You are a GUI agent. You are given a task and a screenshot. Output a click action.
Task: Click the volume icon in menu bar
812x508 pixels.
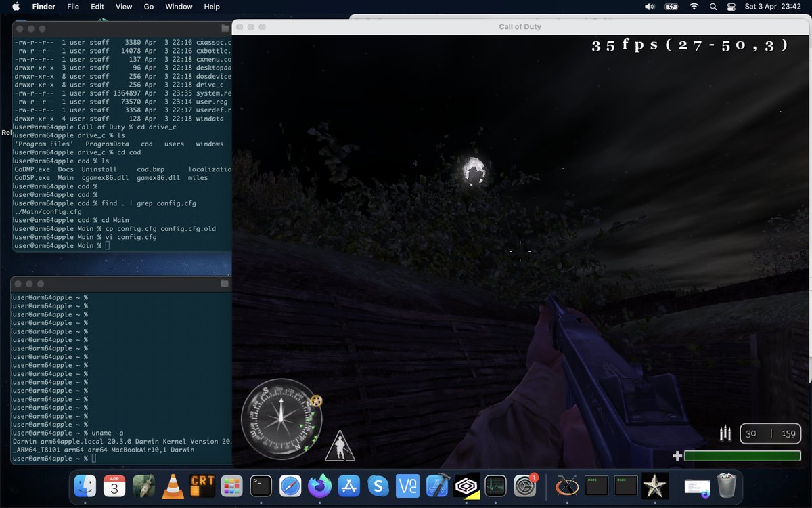[650, 7]
